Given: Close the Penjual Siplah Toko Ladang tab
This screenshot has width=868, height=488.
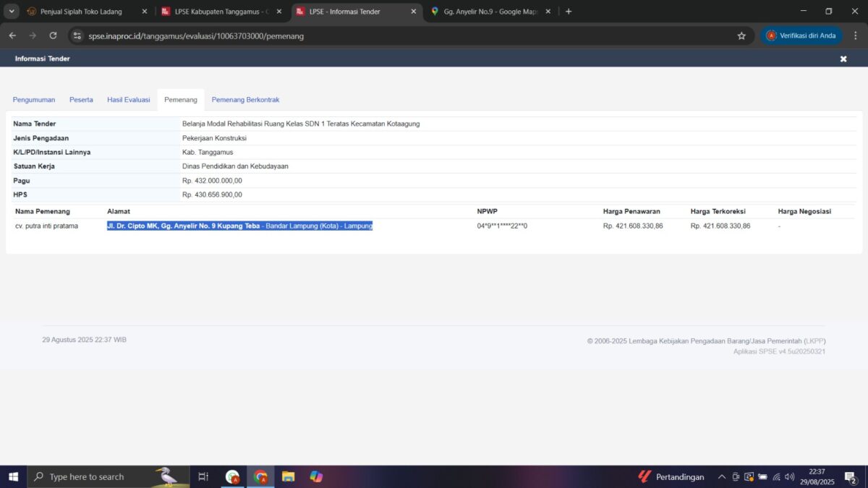Looking at the screenshot, I should [x=144, y=12].
